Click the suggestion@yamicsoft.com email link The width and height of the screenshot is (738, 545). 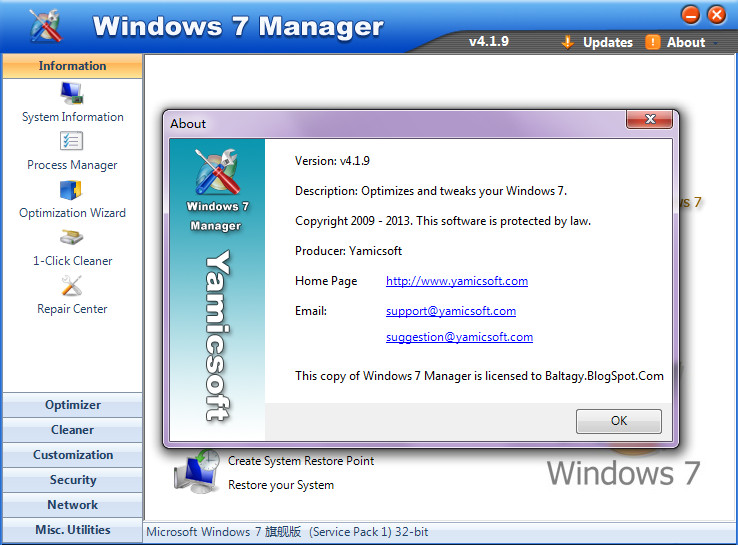pos(459,337)
